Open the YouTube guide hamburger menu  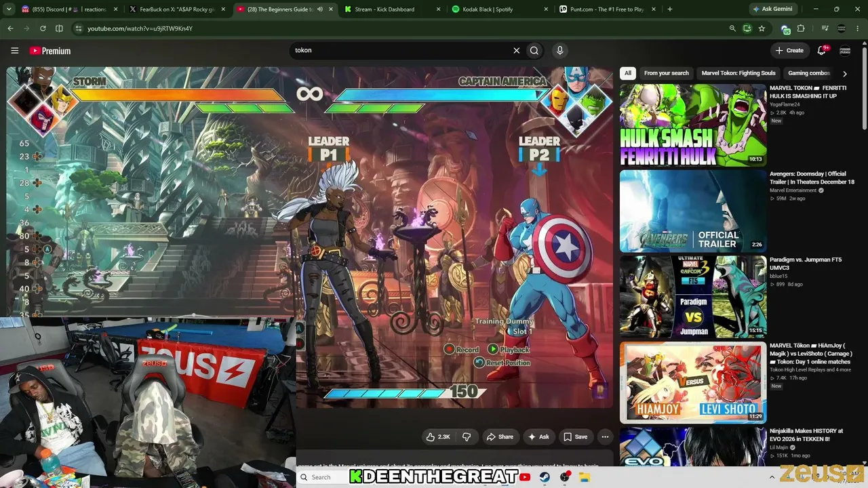click(x=14, y=51)
